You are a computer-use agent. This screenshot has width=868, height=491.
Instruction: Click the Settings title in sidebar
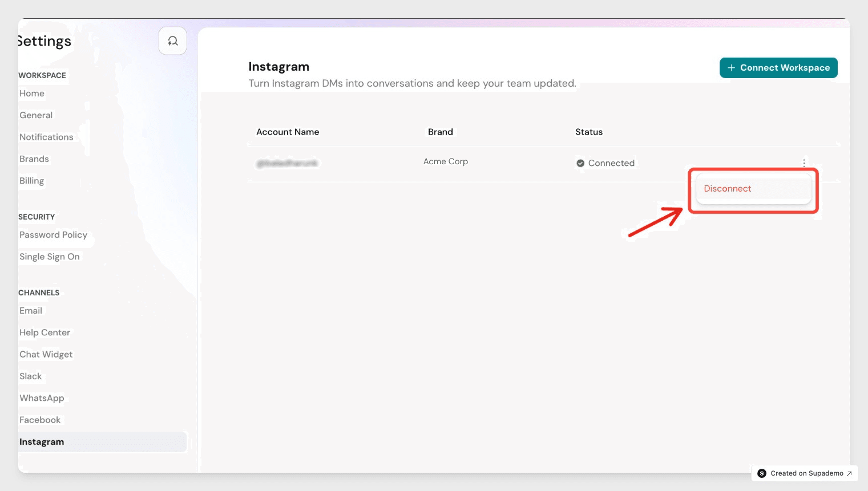45,41
